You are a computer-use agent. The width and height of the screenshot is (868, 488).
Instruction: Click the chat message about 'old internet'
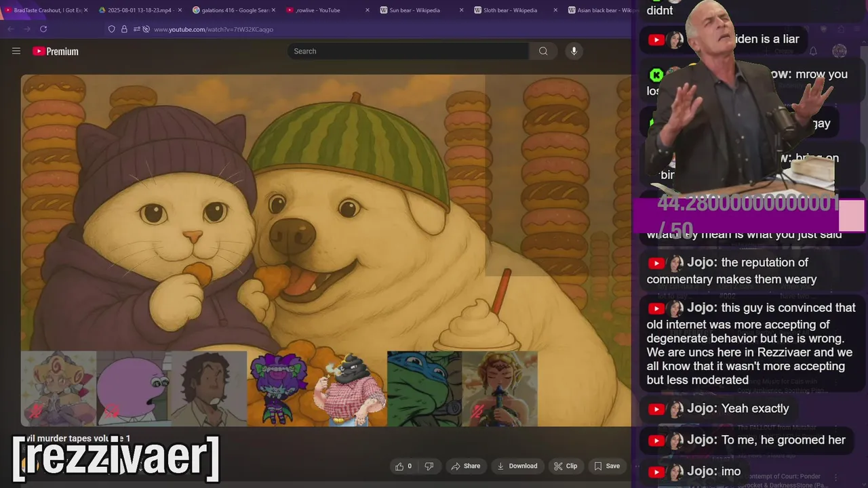pyautogui.click(x=751, y=344)
